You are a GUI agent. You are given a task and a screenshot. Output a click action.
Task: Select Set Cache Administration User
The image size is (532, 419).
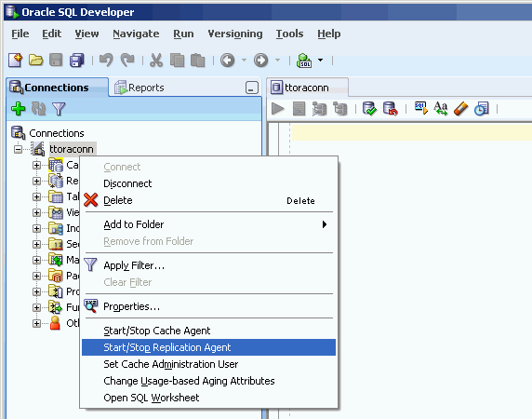pos(208,364)
